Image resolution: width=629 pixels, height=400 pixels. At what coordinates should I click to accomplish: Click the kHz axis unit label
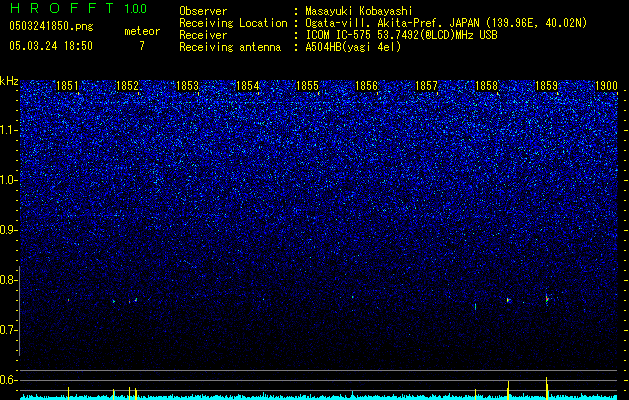click(9, 81)
